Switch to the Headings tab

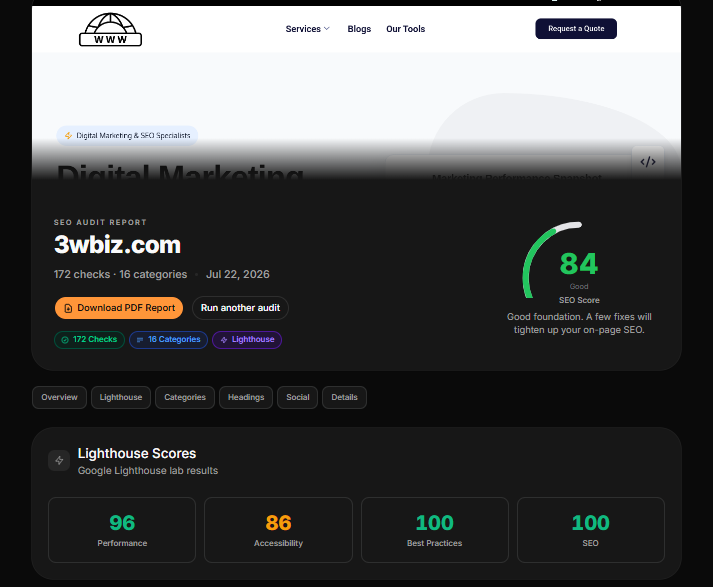[x=246, y=397]
